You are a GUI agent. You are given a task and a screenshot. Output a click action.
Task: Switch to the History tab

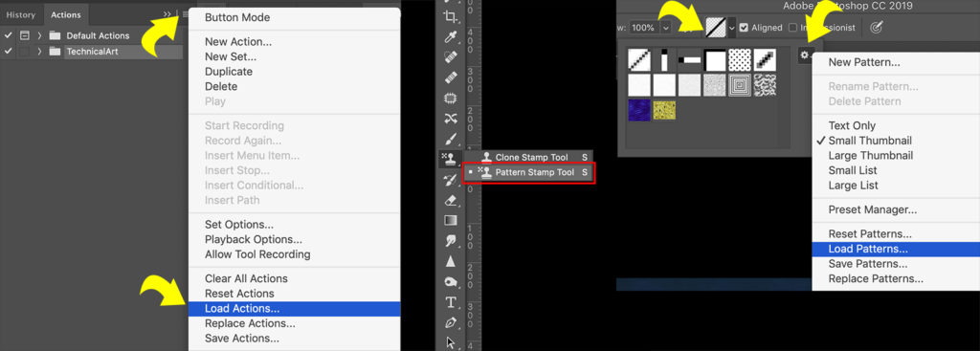[x=21, y=15]
